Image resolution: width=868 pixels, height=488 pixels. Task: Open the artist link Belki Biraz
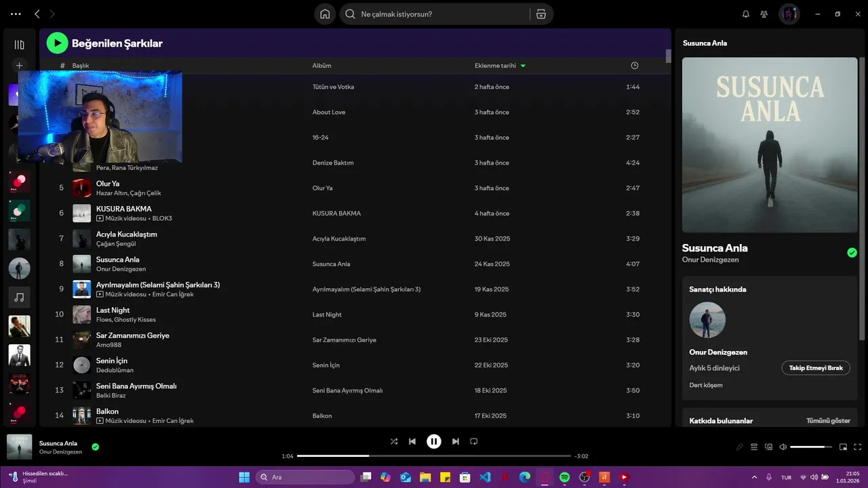click(x=111, y=395)
